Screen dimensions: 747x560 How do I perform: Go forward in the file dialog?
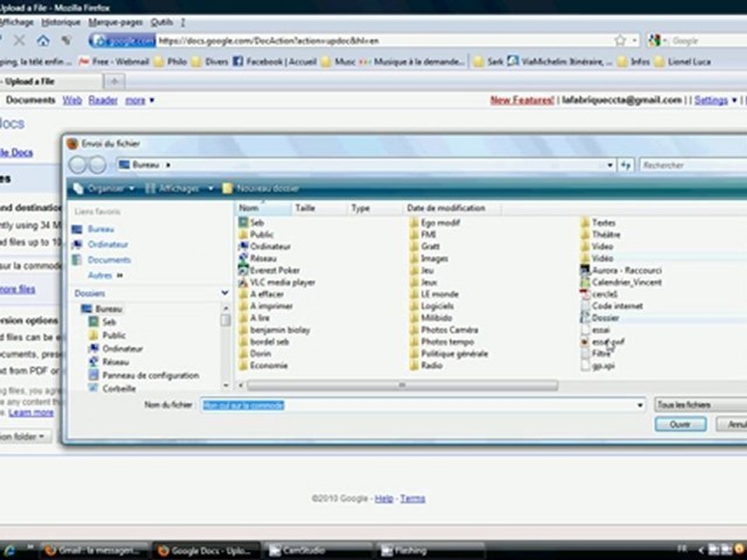pyautogui.click(x=98, y=165)
